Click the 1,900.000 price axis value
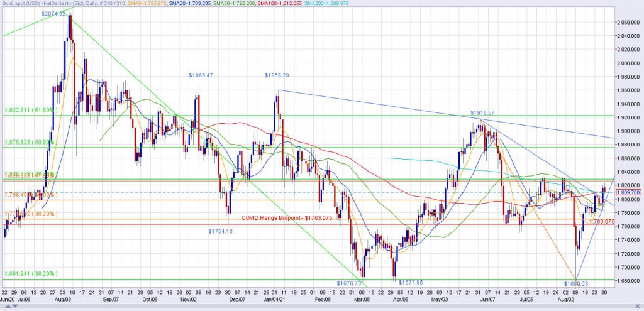The image size is (644, 311). click(x=629, y=131)
